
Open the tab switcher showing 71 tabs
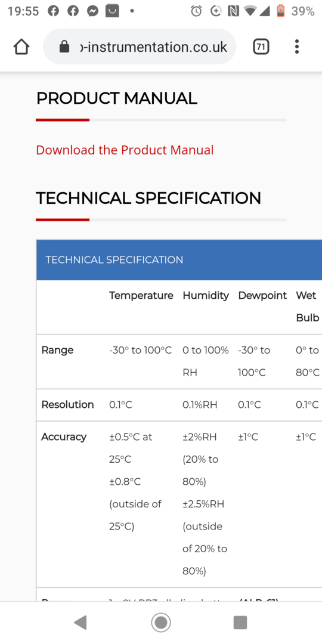tap(261, 47)
